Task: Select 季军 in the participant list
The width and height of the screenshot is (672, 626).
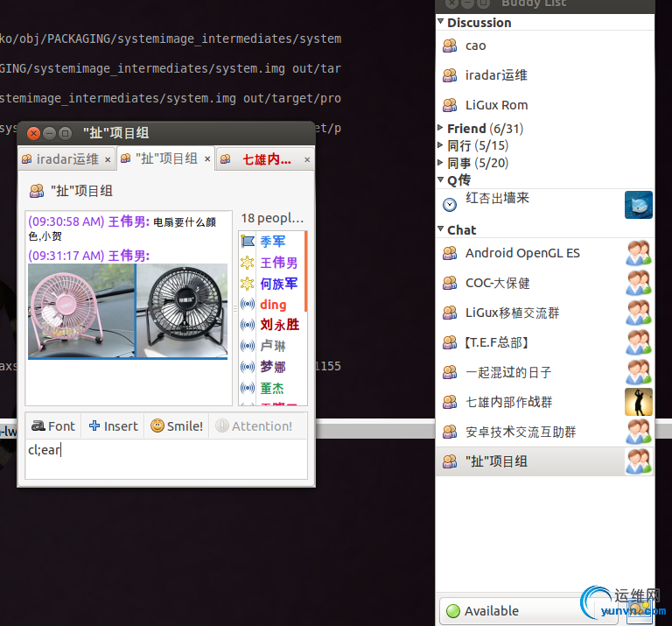Action: coord(273,242)
